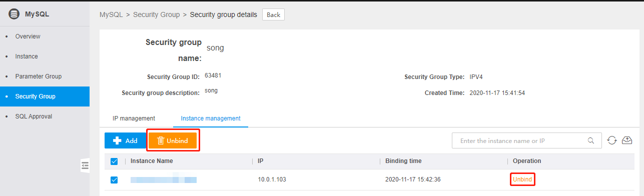Screen dimensions: 644x196
Task: Click the trash icon on Unbind button
Action: pos(161,140)
